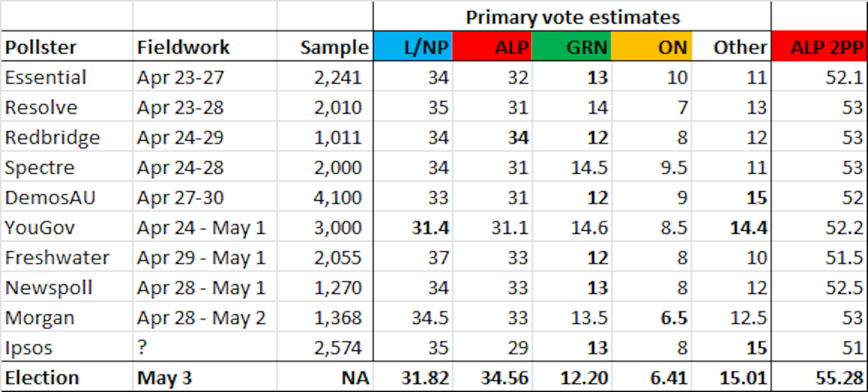This screenshot has height=392, width=868.
Task: Select Newspoll's ALP 2PP value 52.5
Action: (844, 288)
